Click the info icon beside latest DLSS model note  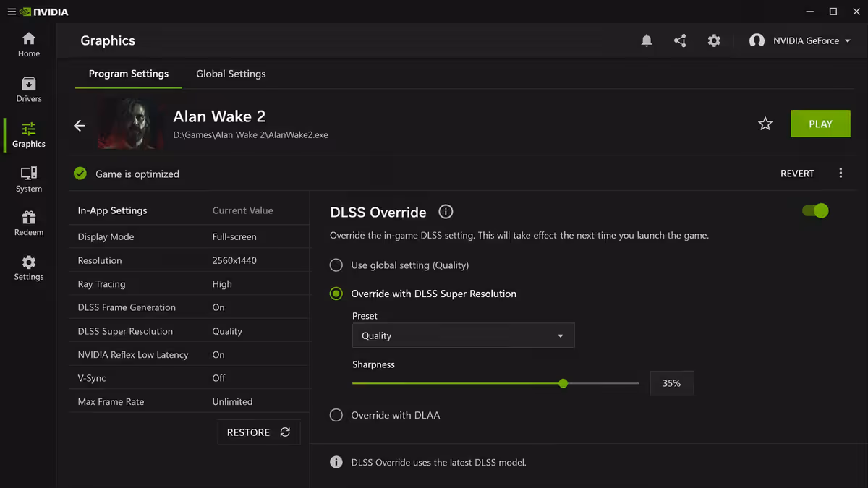point(336,462)
